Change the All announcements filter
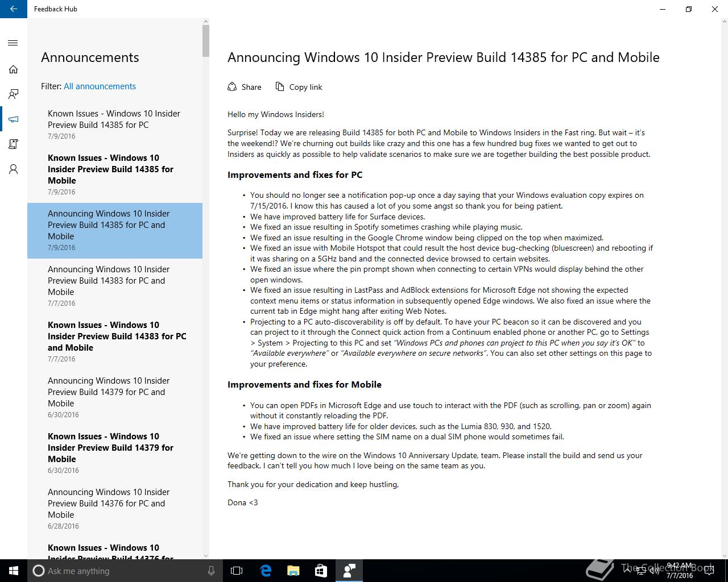Image resolution: width=728 pixels, height=582 pixels. point(100,86)
